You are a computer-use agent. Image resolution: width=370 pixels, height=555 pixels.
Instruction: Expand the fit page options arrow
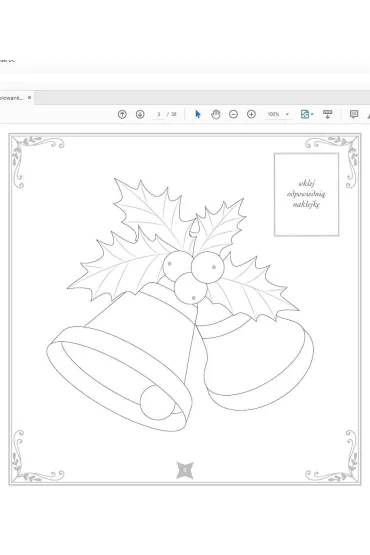[x=312, y=114]
